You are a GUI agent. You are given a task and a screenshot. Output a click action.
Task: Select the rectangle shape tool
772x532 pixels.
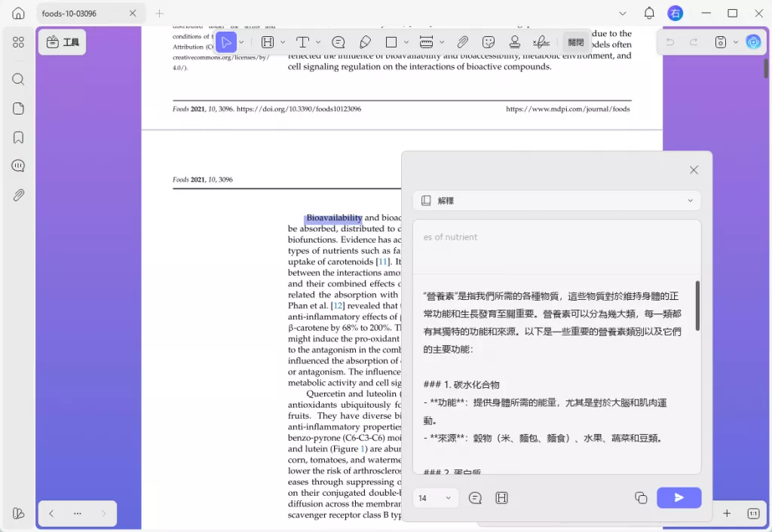tap(391, 42)
